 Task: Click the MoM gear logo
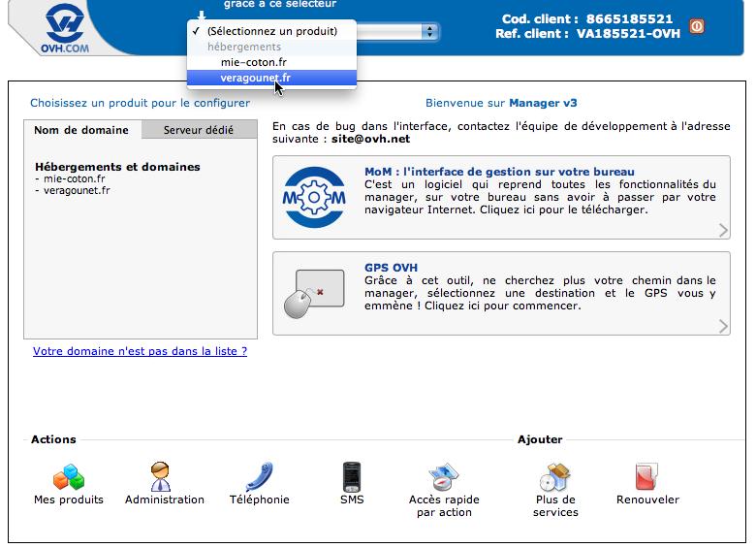314,197
